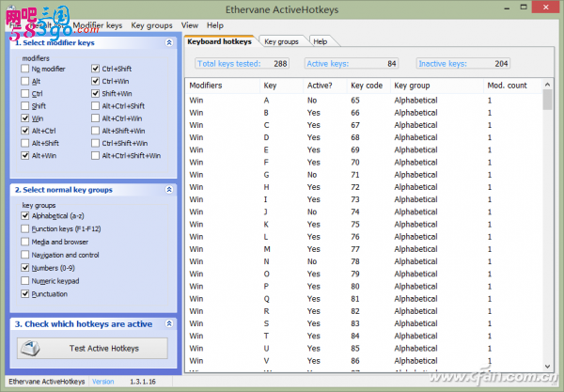The image size is (564, 392).
Task: Click the vertical scrollbar thumb
Action: point(547,100)
